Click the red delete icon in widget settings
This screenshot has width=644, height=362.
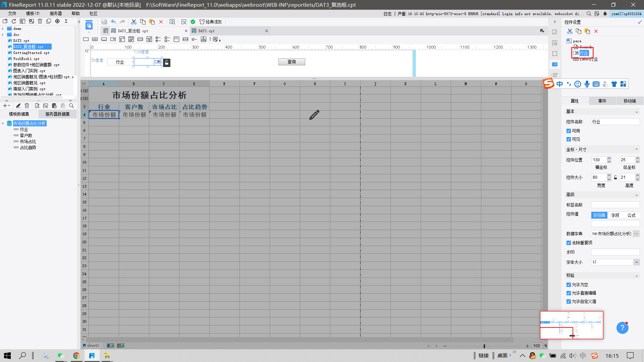[x=596, y=31]
